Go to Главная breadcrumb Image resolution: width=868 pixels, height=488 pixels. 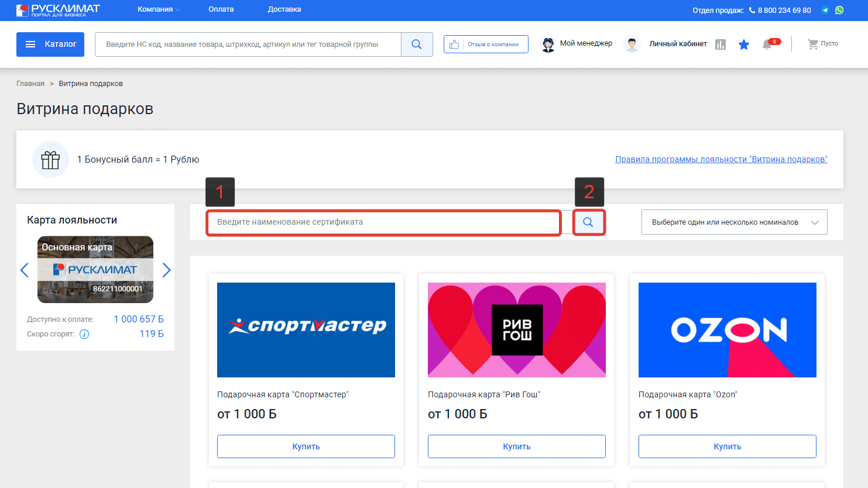pyautogui.click(x=30, y=84)
